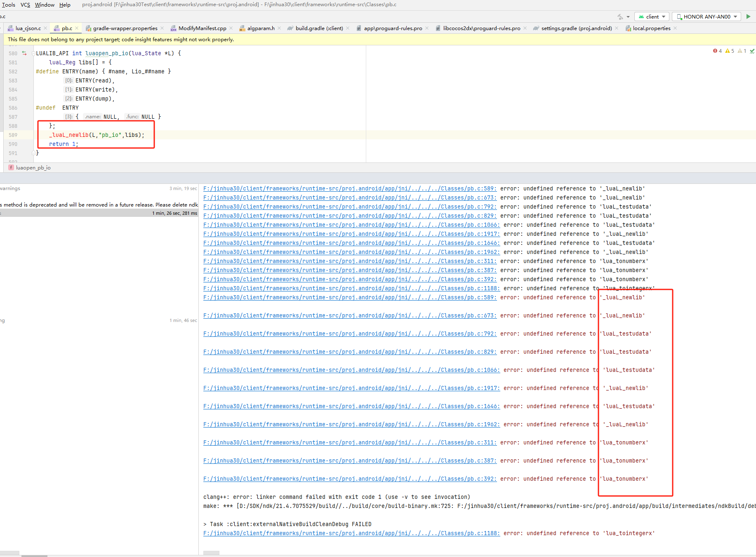This screenshot has width=756, height=557.
Task: Close the gradle-wrapper.properties tab
Action: [x=162, y=28]
